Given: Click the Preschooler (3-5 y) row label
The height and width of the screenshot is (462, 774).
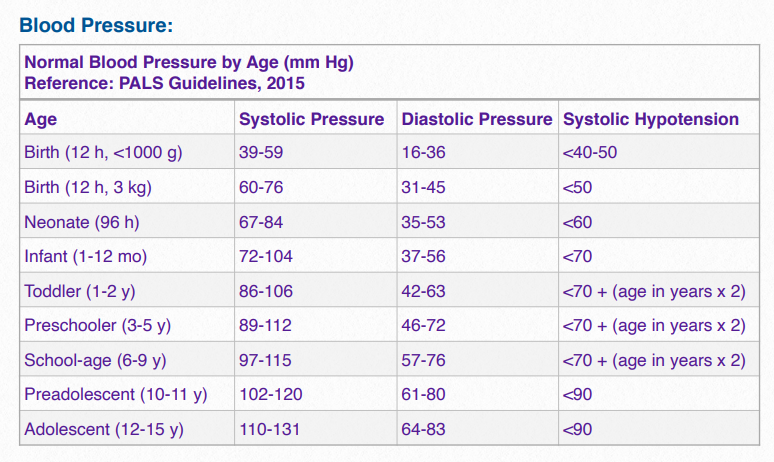Looking at the screenshot, I should coord(98,325).
